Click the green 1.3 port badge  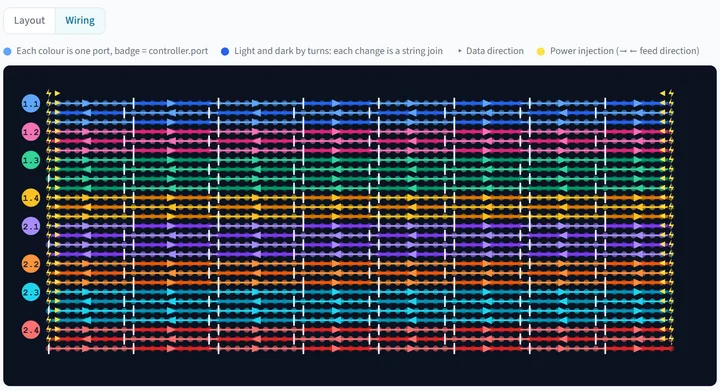click(31, 160)
